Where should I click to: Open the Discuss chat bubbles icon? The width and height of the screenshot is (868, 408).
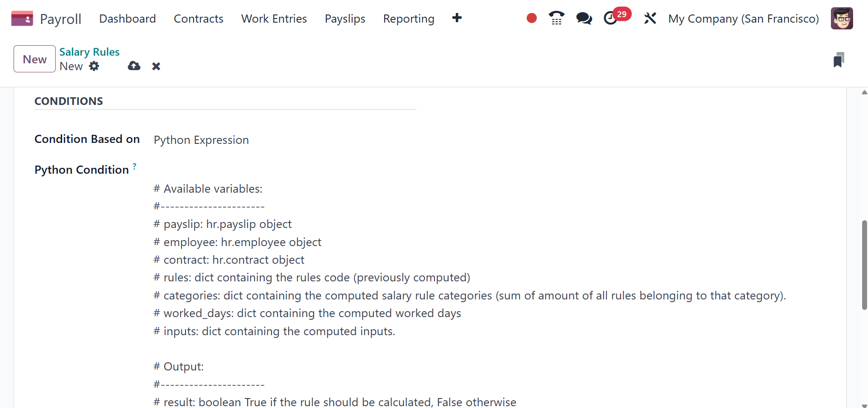584,19
